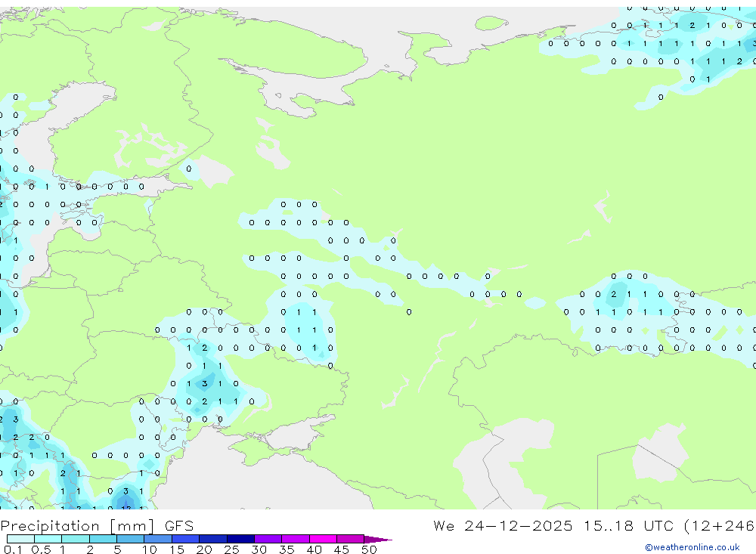
Task: Click the '25' legend scale label
Action: click(x=231, y=549)
